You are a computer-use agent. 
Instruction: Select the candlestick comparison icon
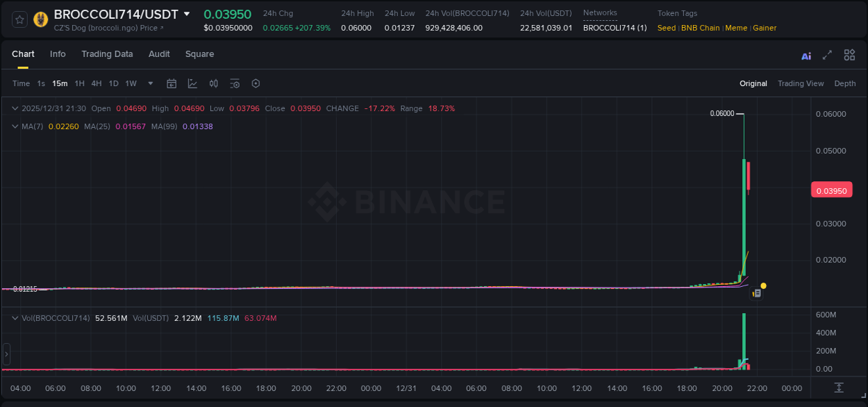[x=213, y=83]
